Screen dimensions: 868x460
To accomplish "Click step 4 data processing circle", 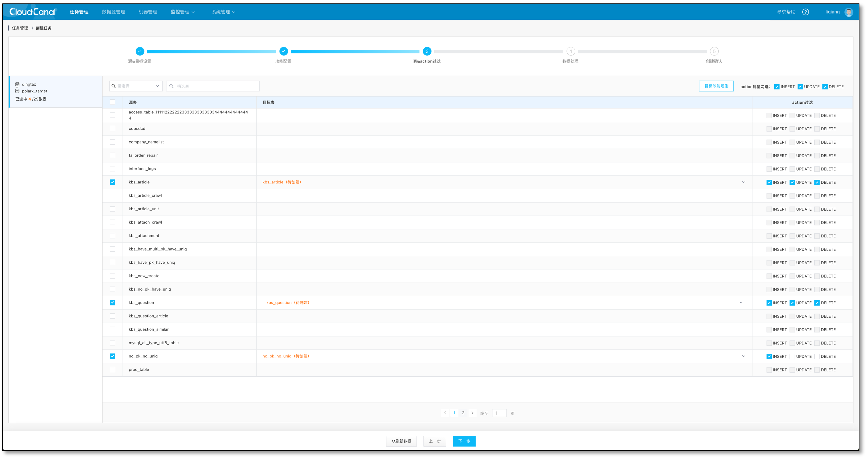I will [x=570, y=51].
